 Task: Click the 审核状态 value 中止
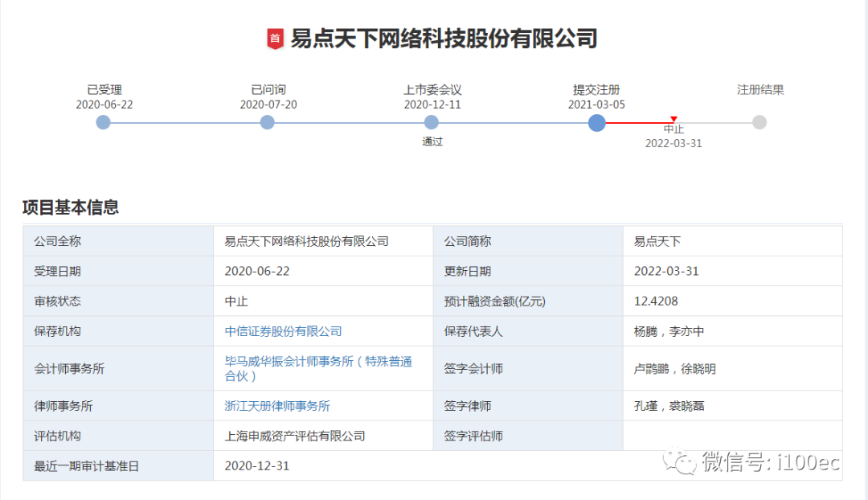click(236, 301)
